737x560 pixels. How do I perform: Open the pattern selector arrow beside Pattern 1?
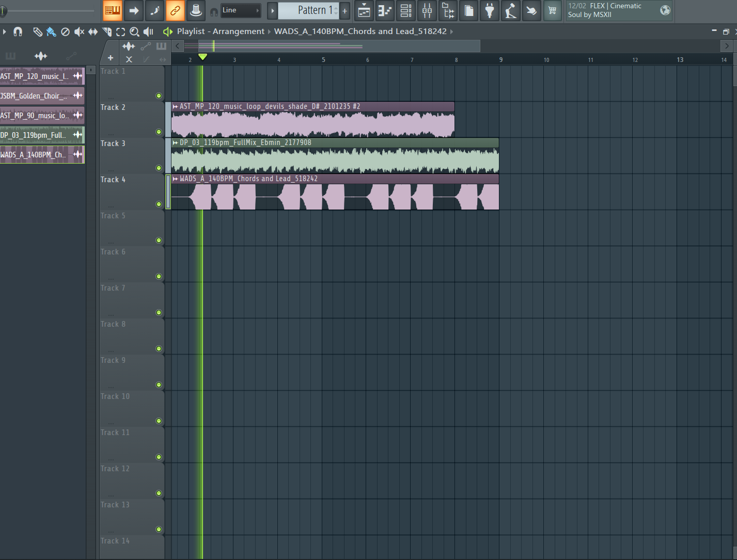(273, 10)
